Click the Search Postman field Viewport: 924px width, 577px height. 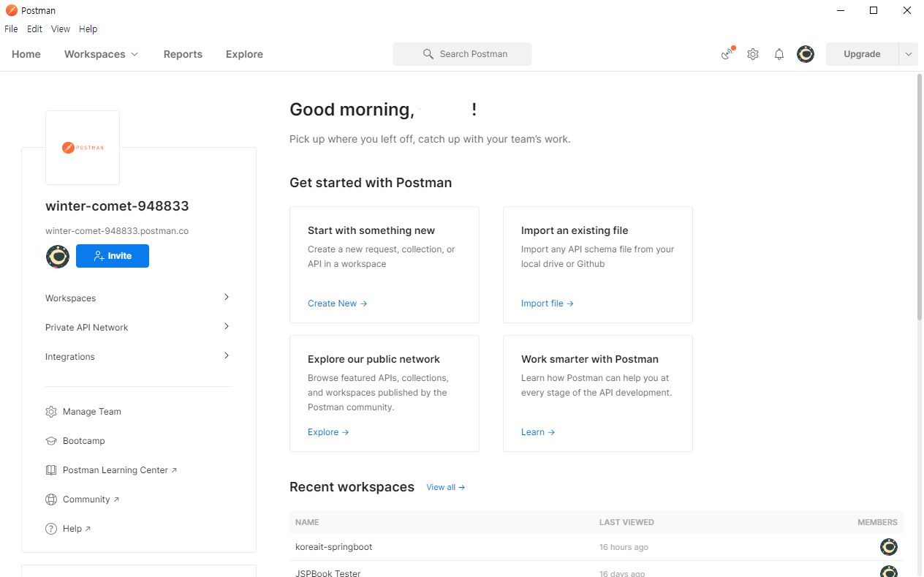click(462, 54)
